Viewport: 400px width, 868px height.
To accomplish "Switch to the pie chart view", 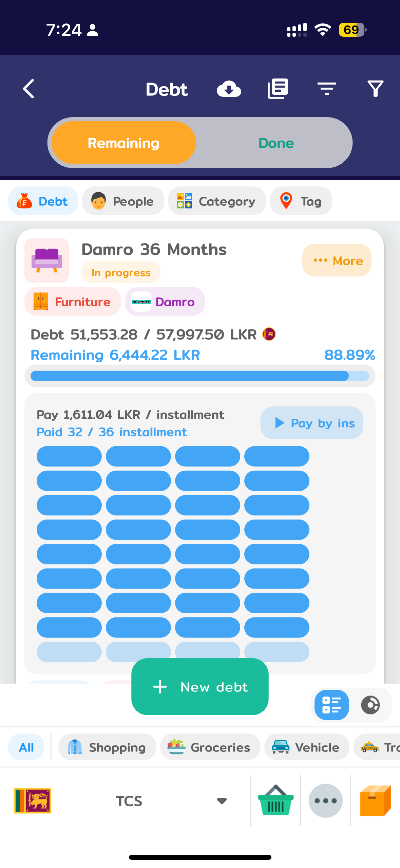I will tap(370, 705).
